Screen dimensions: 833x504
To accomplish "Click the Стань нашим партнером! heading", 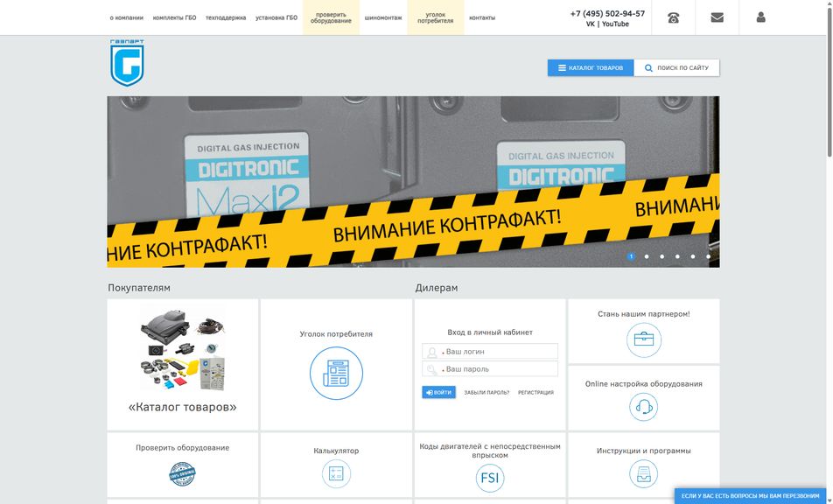I will coord(644,314).
